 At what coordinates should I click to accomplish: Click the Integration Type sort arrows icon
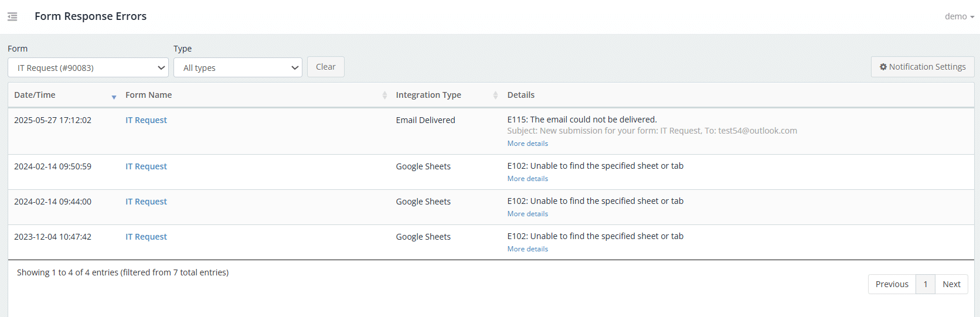coord(495,95)
